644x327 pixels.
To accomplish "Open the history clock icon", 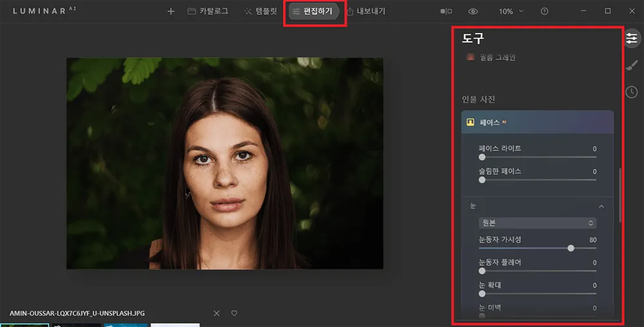I will click(x=631, y=92).
